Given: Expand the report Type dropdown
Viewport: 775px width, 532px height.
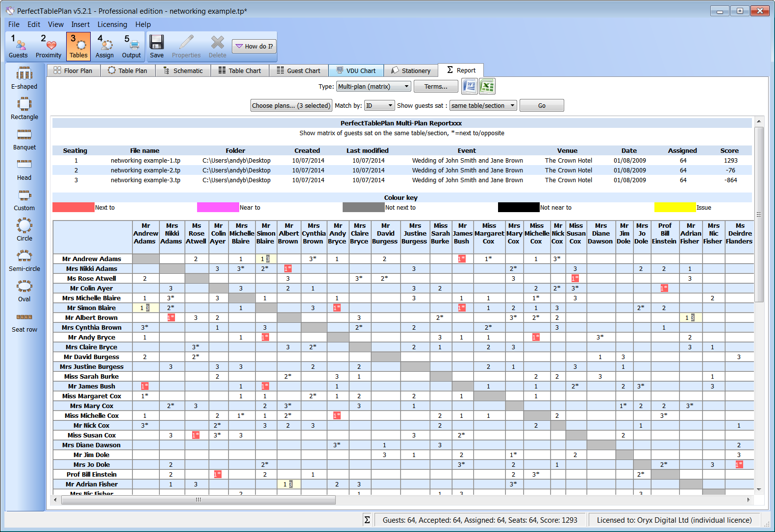Looking at the screenshot, I should pos(374,87).
